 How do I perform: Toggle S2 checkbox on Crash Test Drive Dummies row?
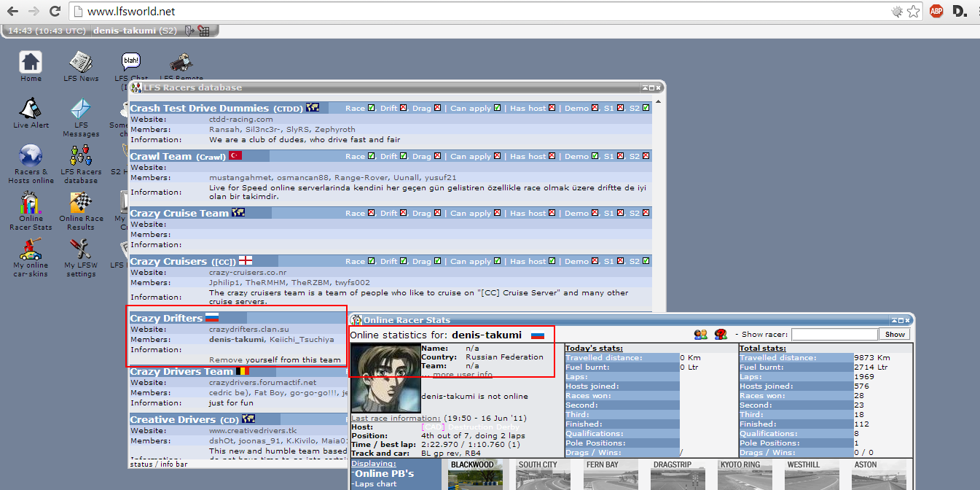click(x=646, y=108)
